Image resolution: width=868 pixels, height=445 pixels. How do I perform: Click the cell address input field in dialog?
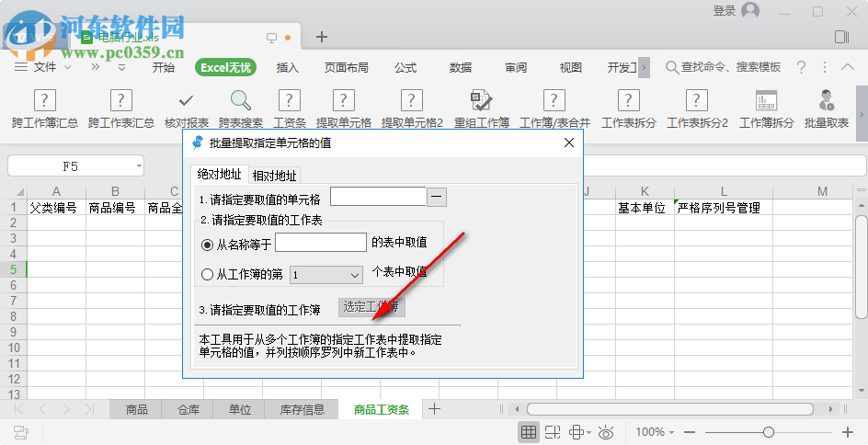tap(378, 197)
